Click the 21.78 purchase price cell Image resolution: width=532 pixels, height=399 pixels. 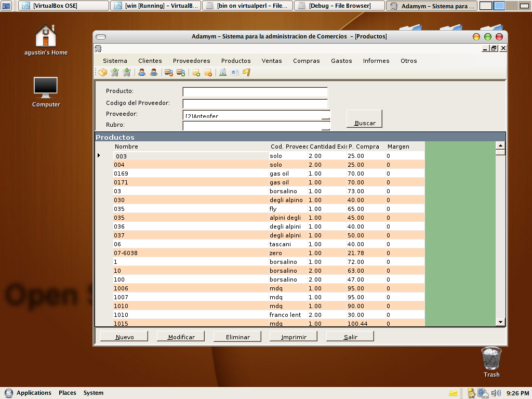click(366, 253)
